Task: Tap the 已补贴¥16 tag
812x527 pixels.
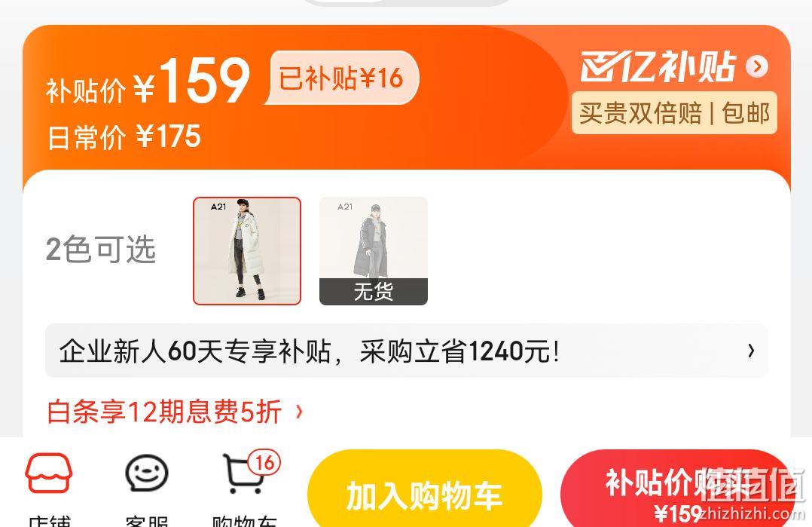Action: [x=341, y=78]
